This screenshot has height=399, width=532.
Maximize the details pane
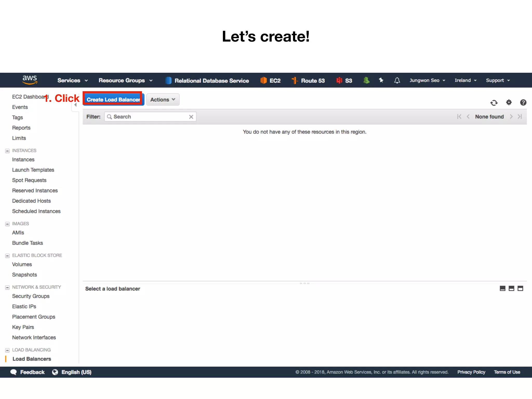[x=520, y=288]
